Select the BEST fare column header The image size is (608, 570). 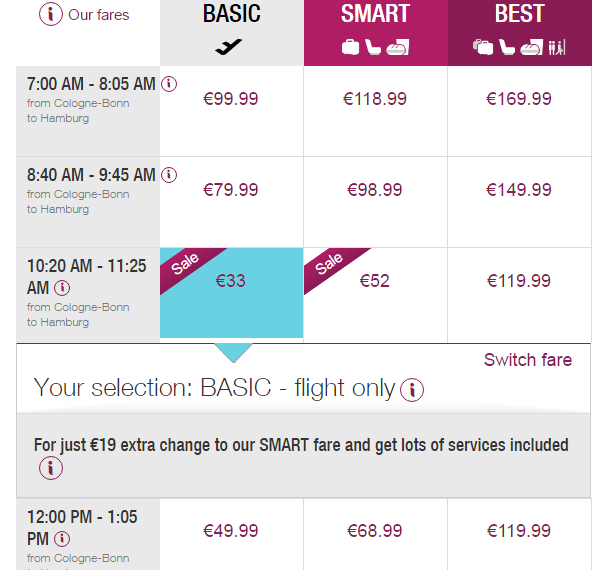[x=520, y=14]
